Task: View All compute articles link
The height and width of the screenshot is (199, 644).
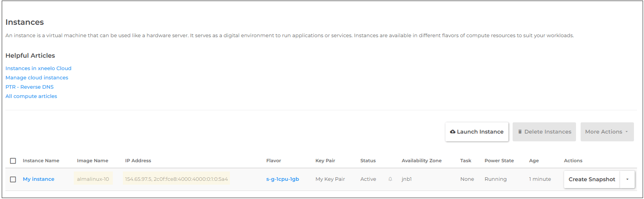Action: click(31, 96)
